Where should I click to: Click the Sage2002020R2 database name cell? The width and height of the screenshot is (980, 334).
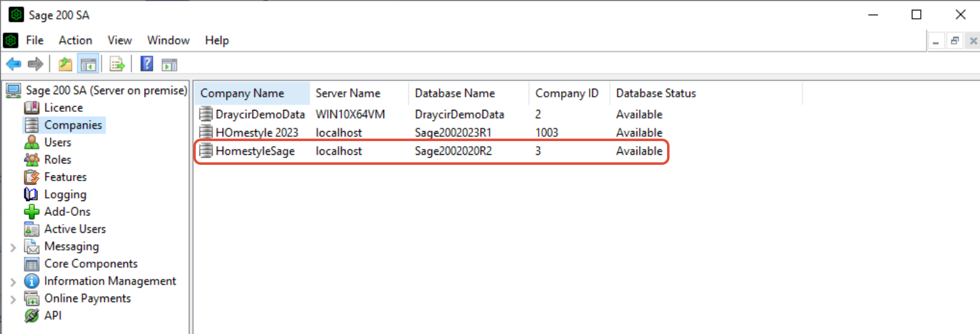pyautogui.click(x=453, y=151)
